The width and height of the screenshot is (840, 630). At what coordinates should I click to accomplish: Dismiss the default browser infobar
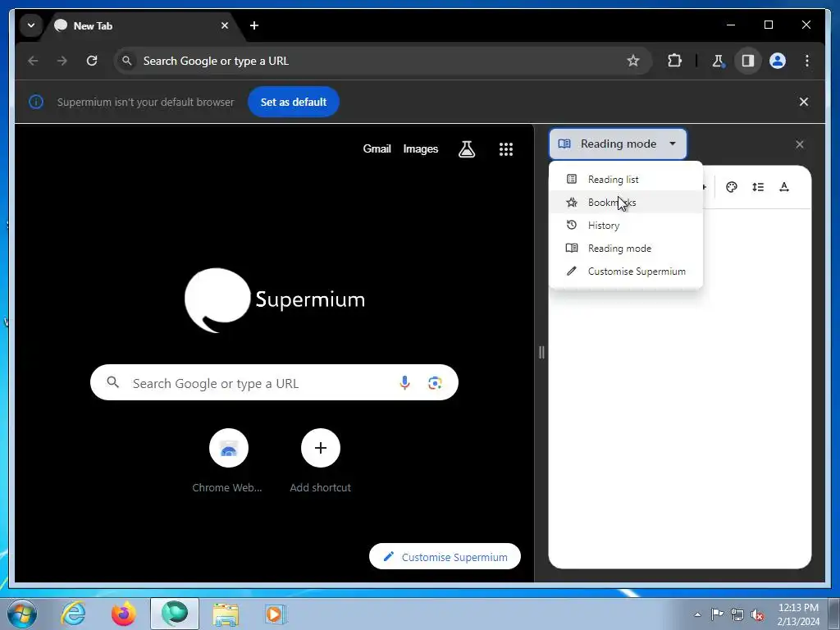click(x=804, y=102)
